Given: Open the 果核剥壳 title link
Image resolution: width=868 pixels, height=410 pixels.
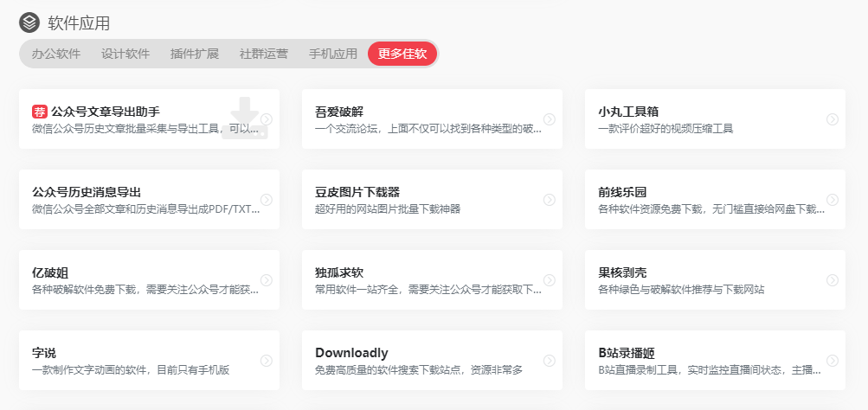Looking at the screenshot, I should pyautogui.click(x=622, y=272).
